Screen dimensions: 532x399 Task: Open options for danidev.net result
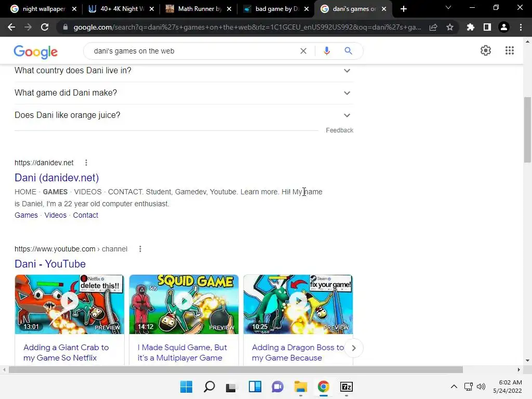click(x=86, y=163)
